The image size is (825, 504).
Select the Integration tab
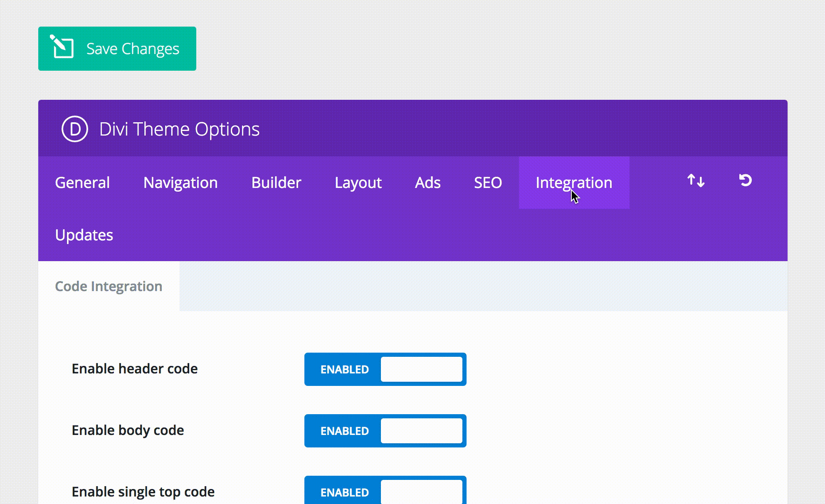click(x=574, y=183)
